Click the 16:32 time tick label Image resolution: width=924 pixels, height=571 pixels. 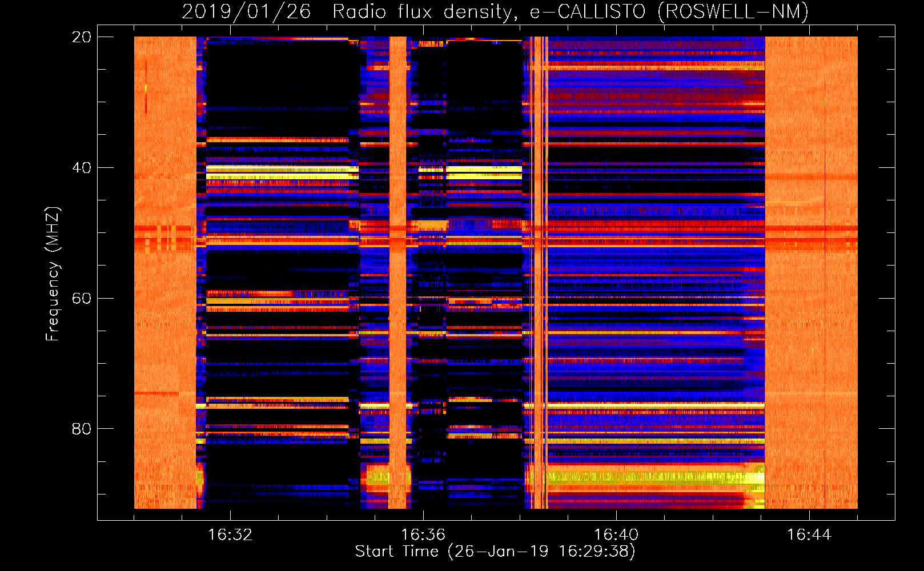click(x=230, y=535)
